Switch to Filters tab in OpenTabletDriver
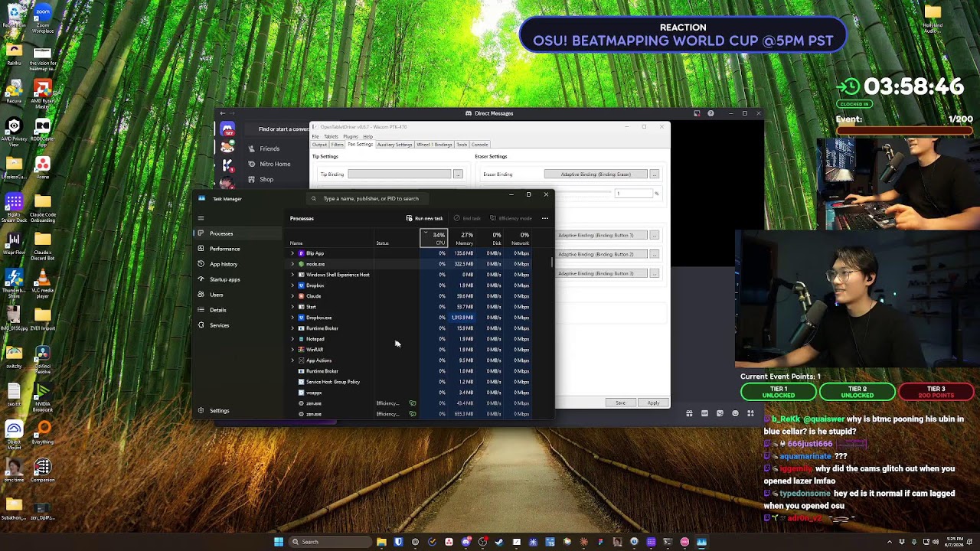 point(337,145)
